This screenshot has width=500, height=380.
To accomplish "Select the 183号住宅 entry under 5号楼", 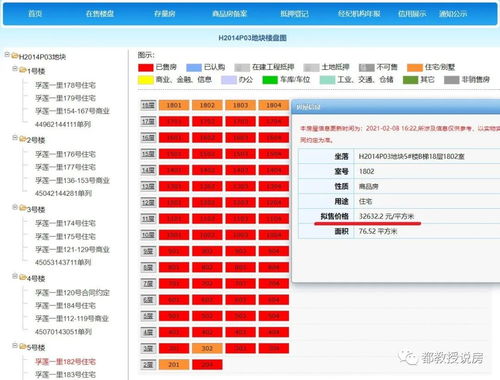I will tap(65, 375).
